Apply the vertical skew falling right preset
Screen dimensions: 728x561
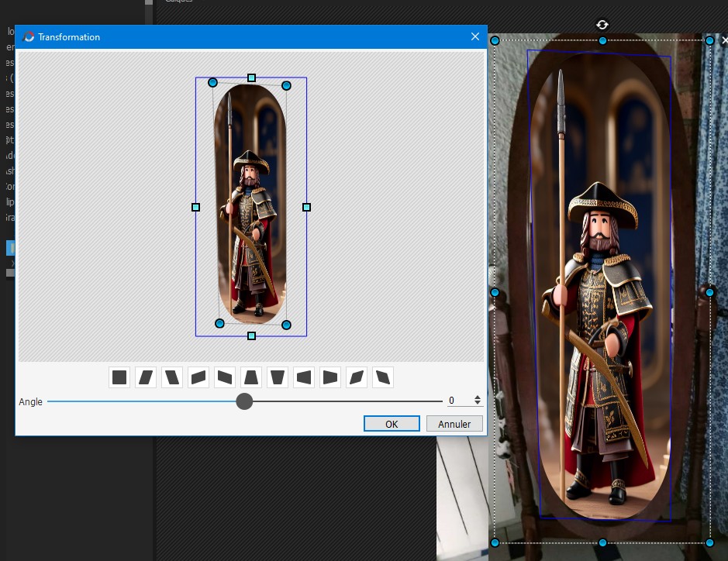pos(225,377)
